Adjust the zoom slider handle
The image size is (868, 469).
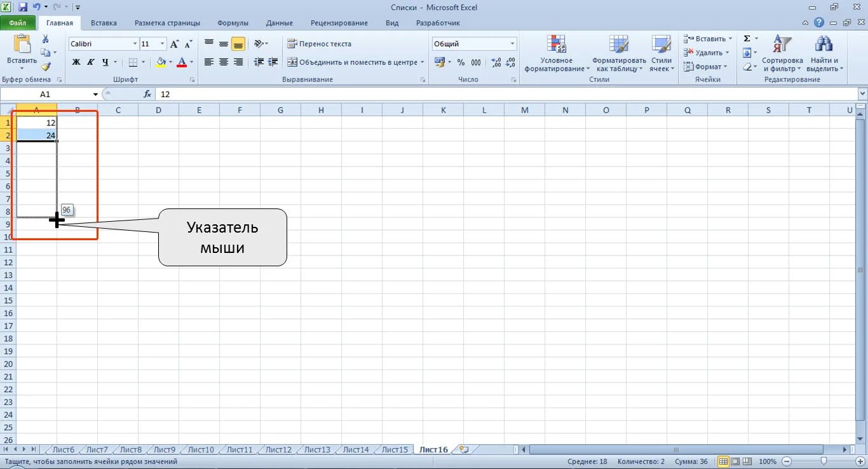[x=824, y=461]
